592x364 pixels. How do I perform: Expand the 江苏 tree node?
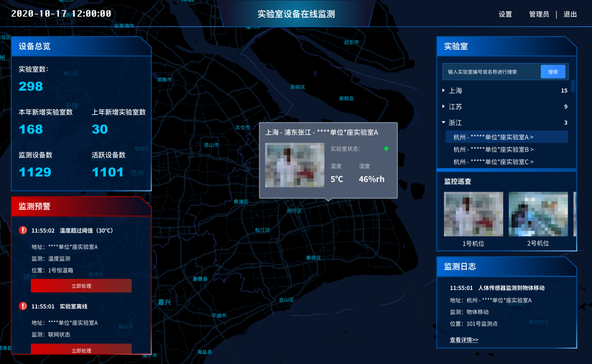point(443,107)
